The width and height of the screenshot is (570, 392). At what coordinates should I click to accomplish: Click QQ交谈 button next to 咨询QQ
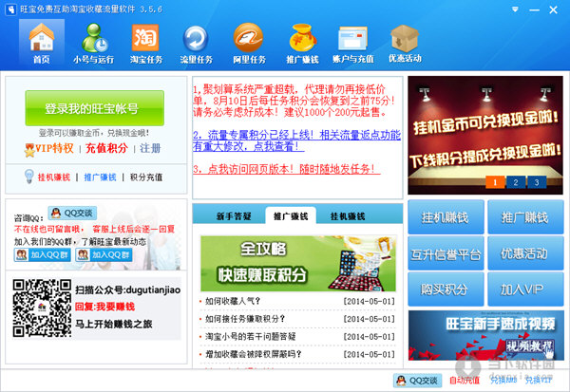[72, 214]
